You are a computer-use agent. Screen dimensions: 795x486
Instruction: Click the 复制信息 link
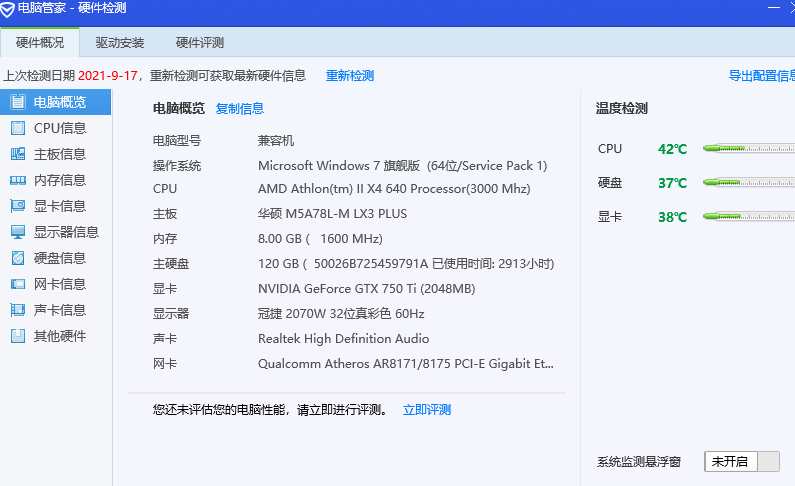click(x=240, y=108)
